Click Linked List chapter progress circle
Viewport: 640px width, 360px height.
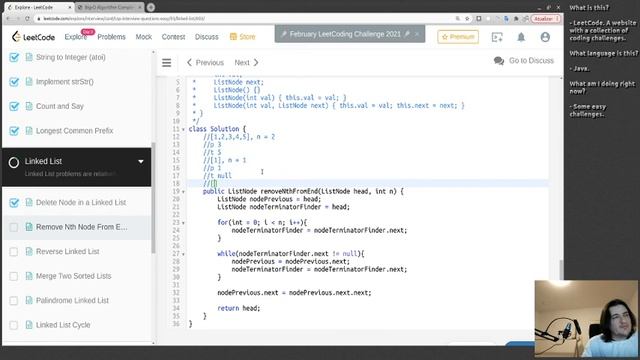(x=13, y=162)
